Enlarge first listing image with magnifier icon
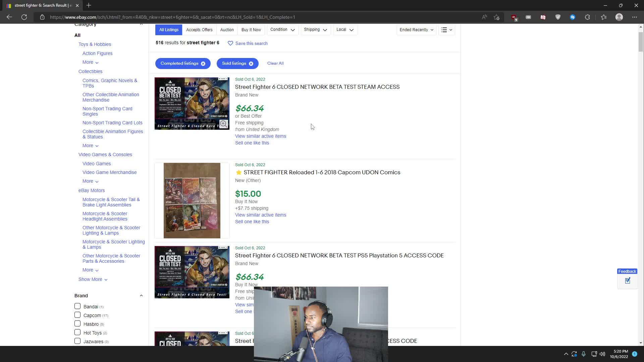Image resolution: width=644 pixels, height=362 pixels. click(223, 124)
